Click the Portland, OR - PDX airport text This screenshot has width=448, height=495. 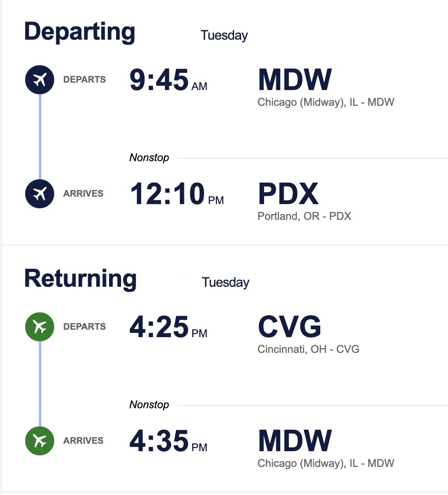coord(304,216)
